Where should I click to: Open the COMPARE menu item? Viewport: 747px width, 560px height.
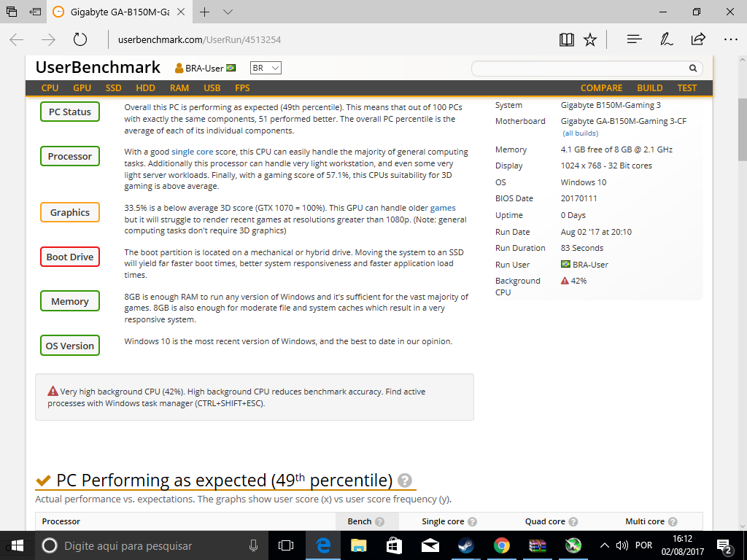point(601,88)
